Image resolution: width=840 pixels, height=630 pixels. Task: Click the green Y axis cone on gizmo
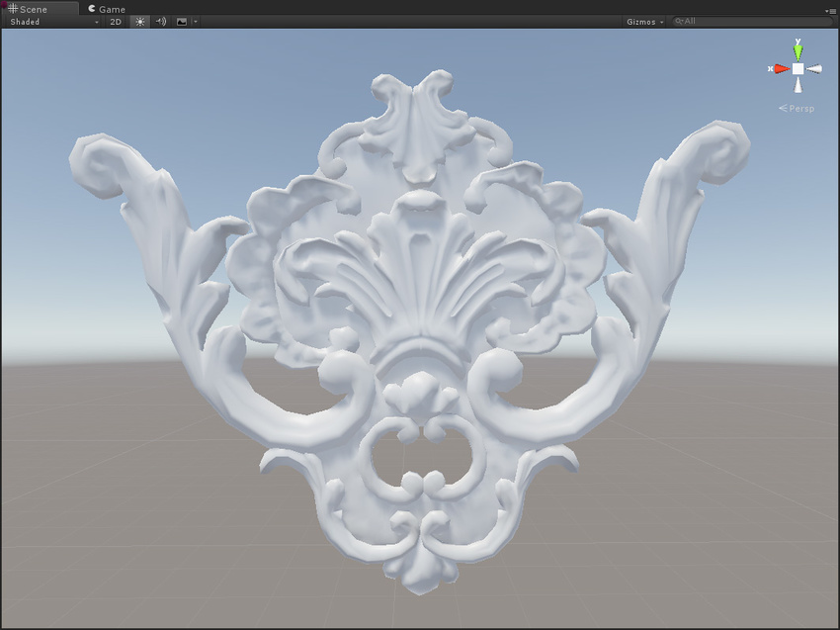click(798, 47)
